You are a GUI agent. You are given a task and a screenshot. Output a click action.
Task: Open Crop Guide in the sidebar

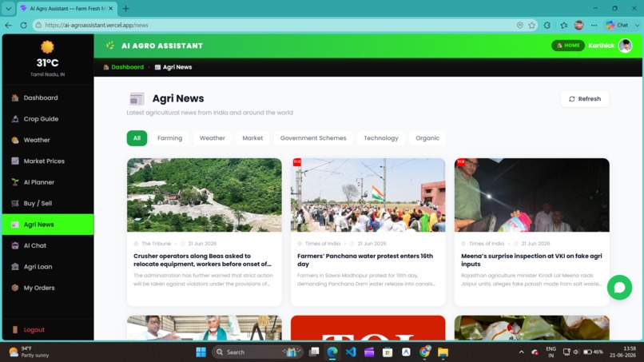pyautogui.click(x=48, y=119)
